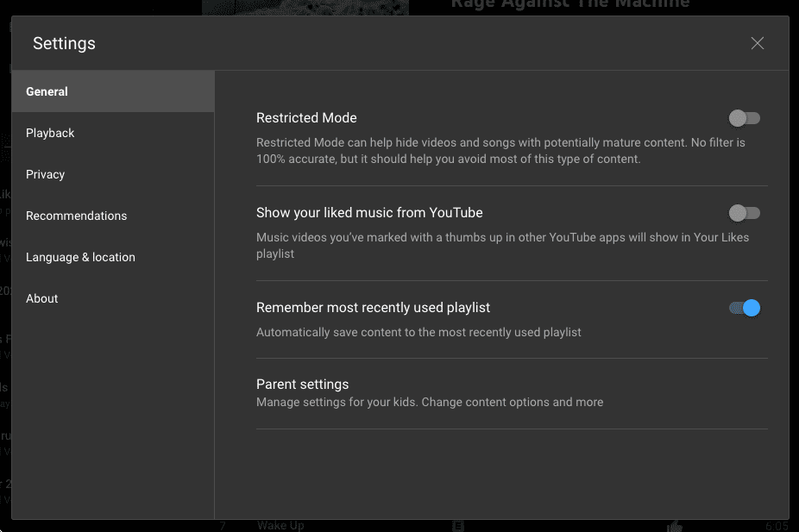Open Language & location settings

pyautogui.click(x=80, y=257)
